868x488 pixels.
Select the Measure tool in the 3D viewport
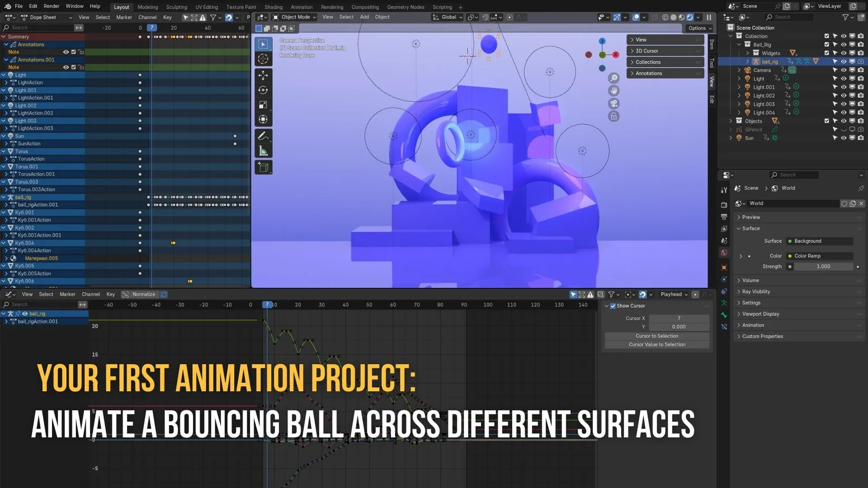coord(264,149)
